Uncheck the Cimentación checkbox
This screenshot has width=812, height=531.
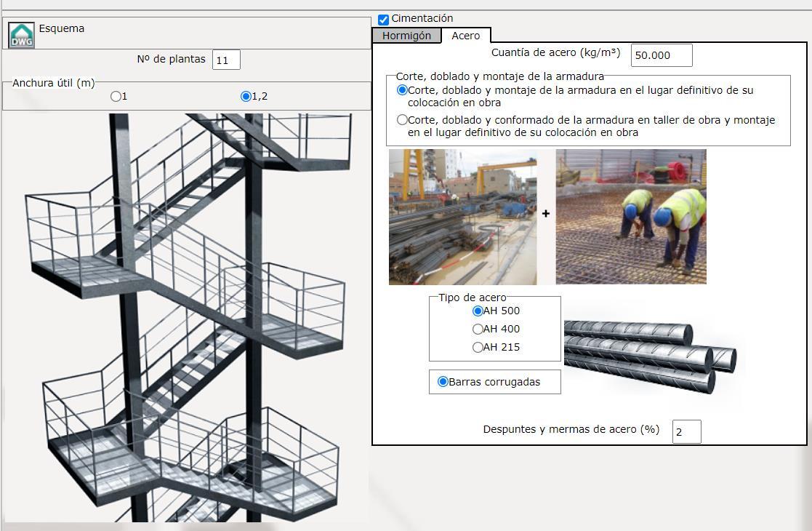383,20
